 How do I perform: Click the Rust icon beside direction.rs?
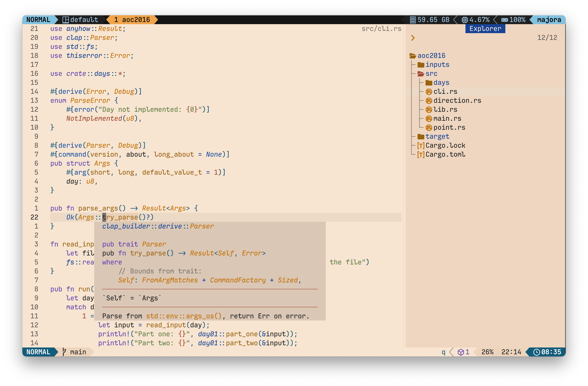pos(429,101)
